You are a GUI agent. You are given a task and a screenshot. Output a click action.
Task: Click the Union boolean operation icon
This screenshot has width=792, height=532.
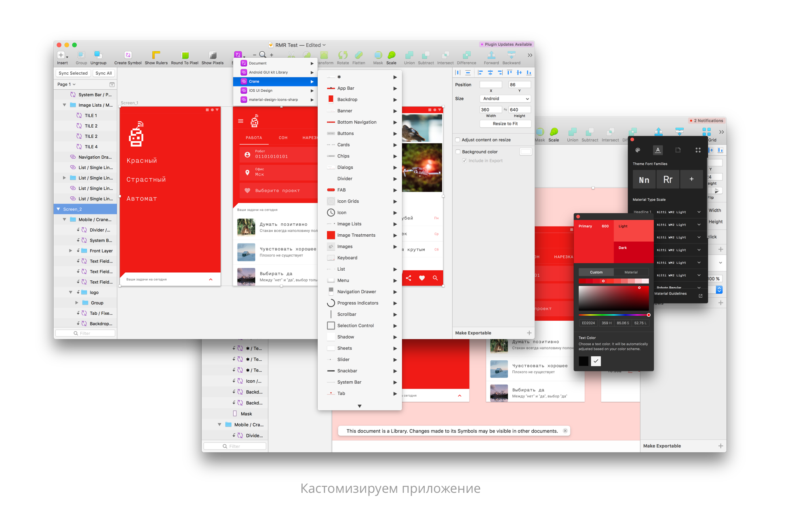click(409, 55)
